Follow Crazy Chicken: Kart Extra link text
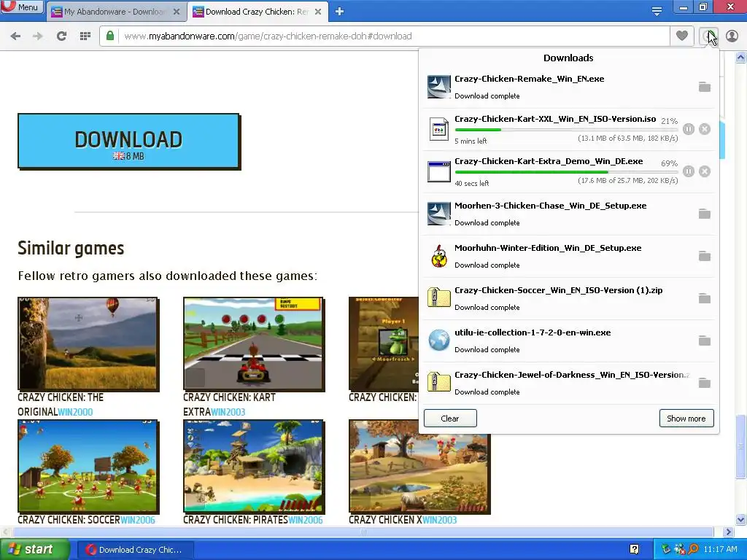Screen dimensions: 747x560 tap(229, 404)
